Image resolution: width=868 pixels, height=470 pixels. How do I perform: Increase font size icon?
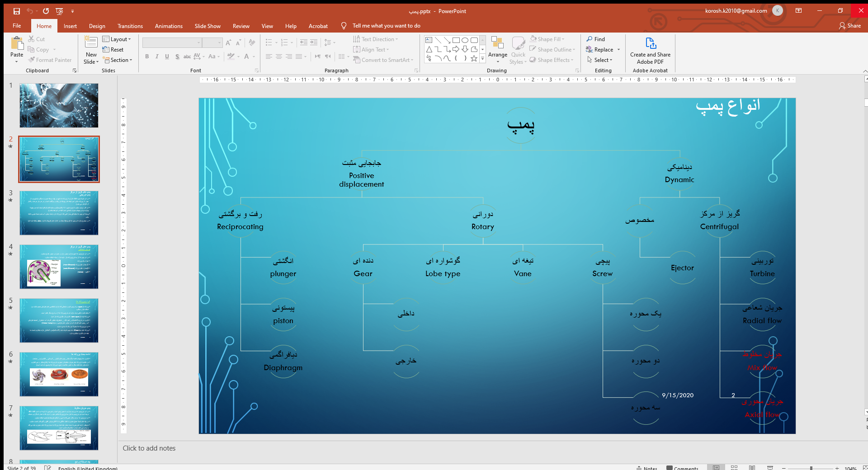[x=228, y=42]
